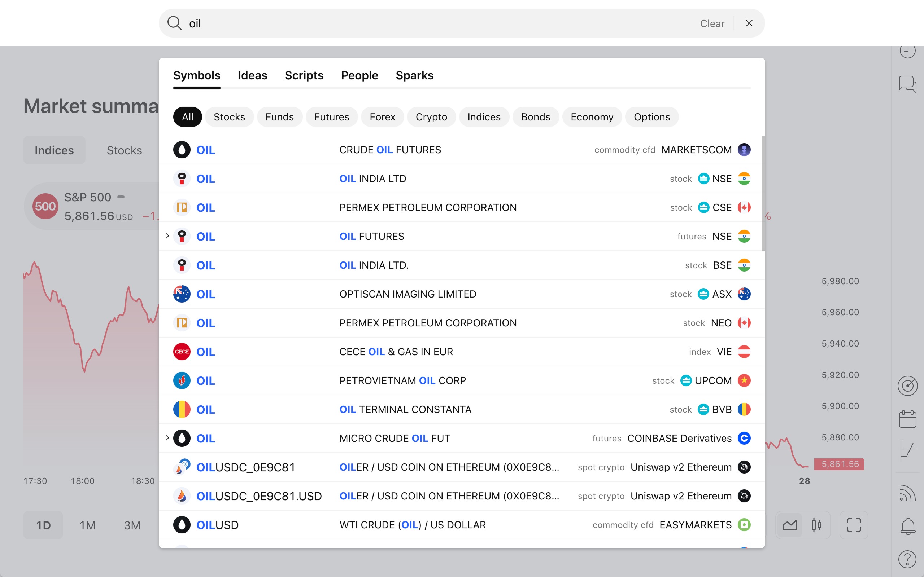Click the X icon in the search bar
924x577 pixels.
(749, 23)
